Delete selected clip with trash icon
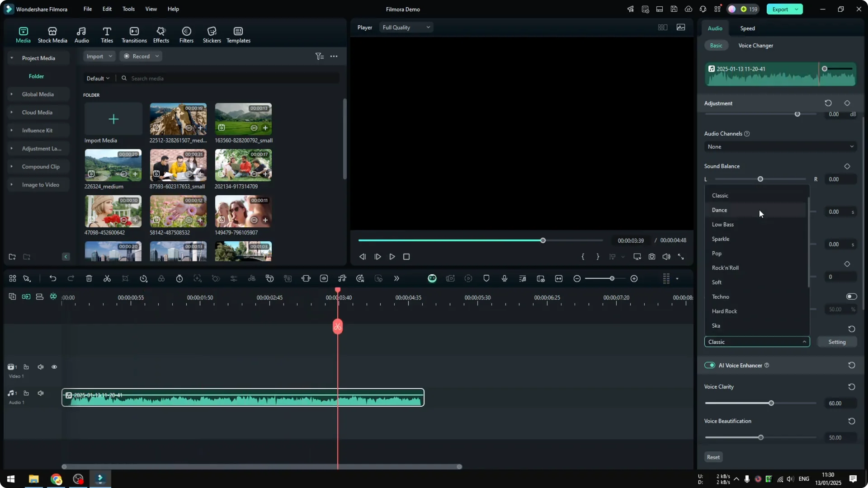 click(x=89, y=278)
